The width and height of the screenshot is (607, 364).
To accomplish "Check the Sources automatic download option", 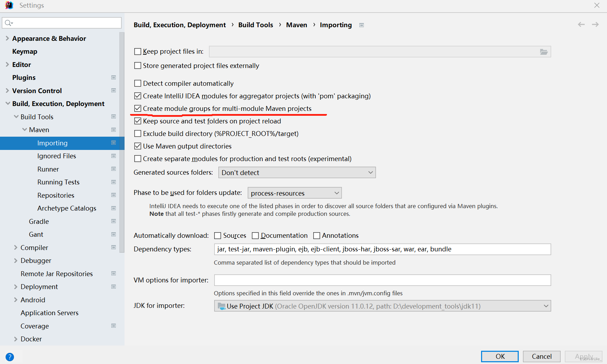I will 217,235.
